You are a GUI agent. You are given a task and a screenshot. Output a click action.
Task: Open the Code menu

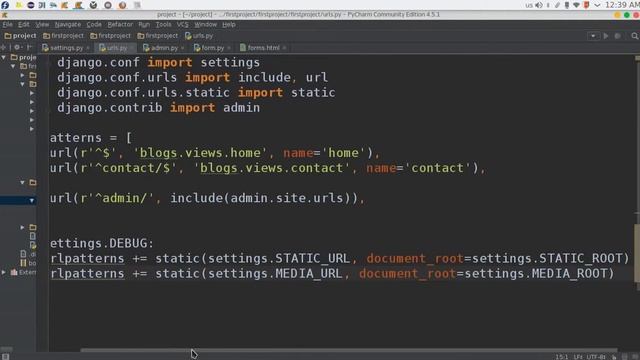click(94, 25)
